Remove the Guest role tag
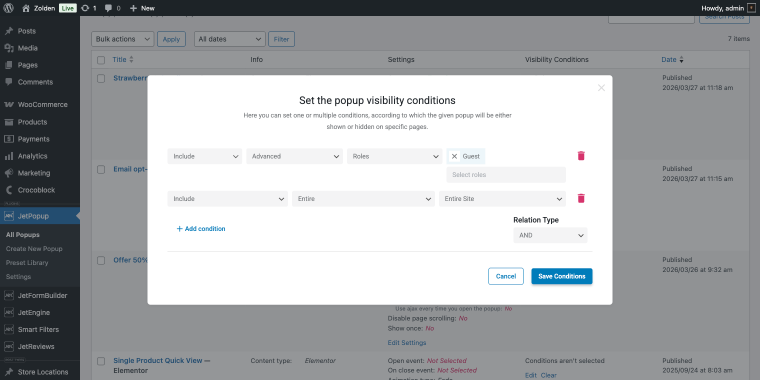 [x=454, y=156]
